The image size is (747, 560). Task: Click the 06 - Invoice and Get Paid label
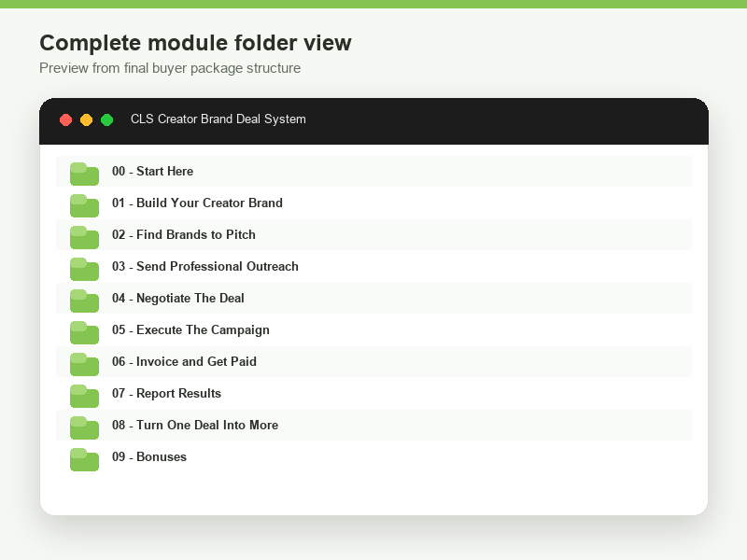(184, 361)
